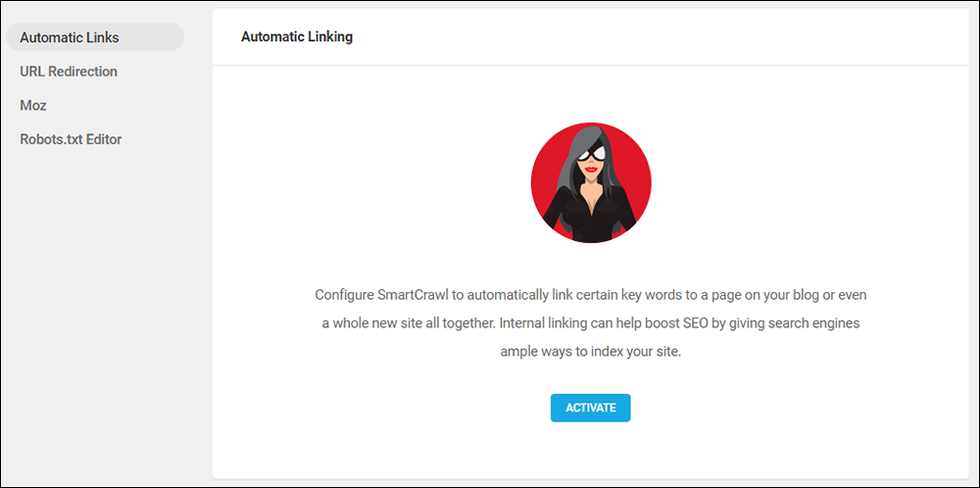Viewport: 980px width, 488px height.
Task: Click empty sidebar area below Robots.txt Editor
Action: coord(106,313)
